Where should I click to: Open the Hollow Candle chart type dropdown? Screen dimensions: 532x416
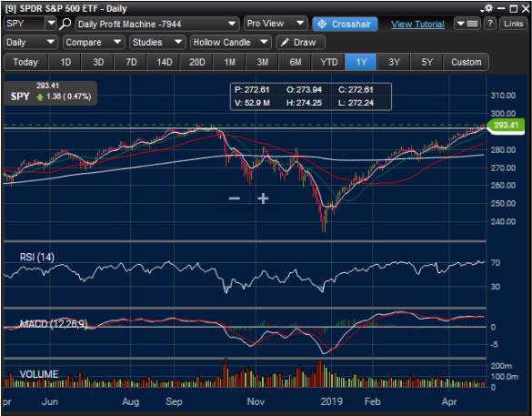pos(231,43)
